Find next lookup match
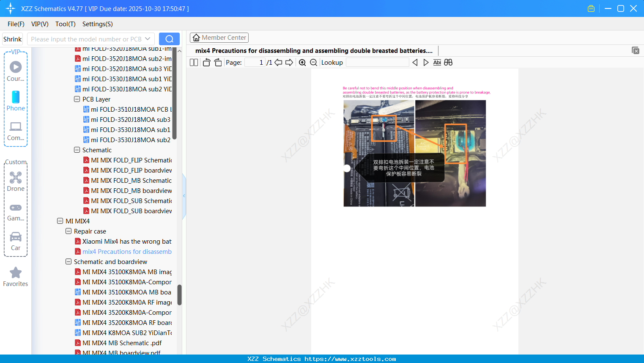Screen dimensions: 644x363 pos(426,63)
